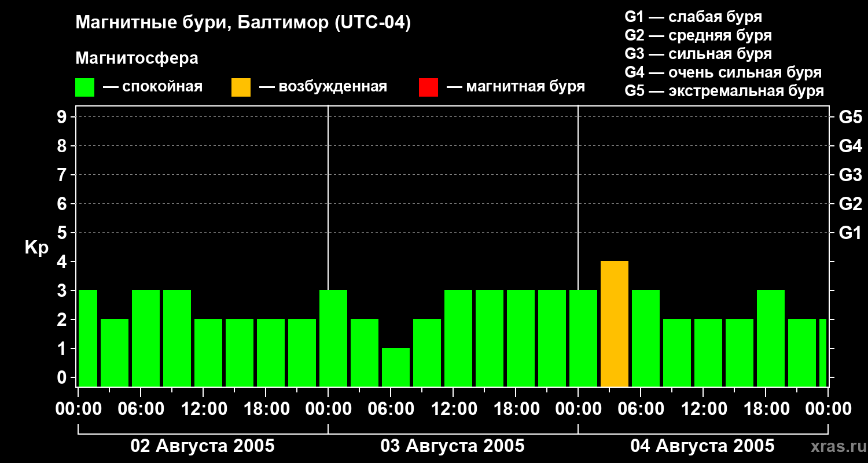Click the y-axis value 0
This screenshot has width=868, height=463.
[63, 377]
